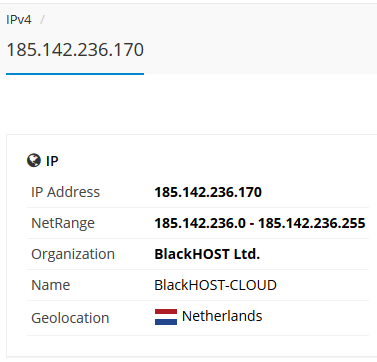377x362 pixels.
Task: Click the Name row label
Action: 51,285
